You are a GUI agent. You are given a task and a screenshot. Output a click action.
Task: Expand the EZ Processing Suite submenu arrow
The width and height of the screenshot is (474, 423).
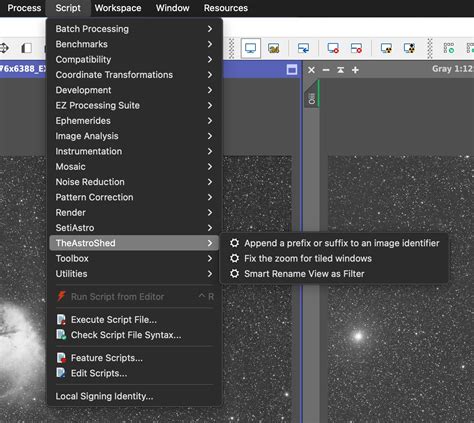pos(210,106)
